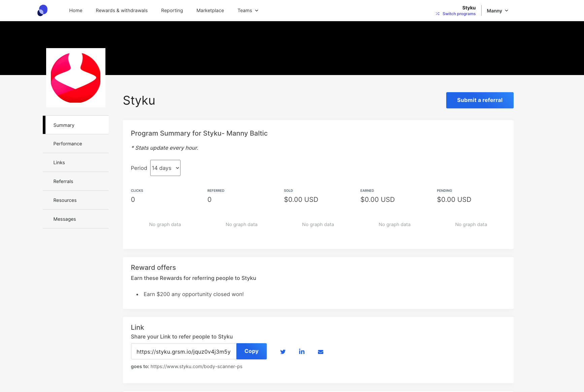
Task: Expand the Teams menu
Action: (x=248, y=10)
